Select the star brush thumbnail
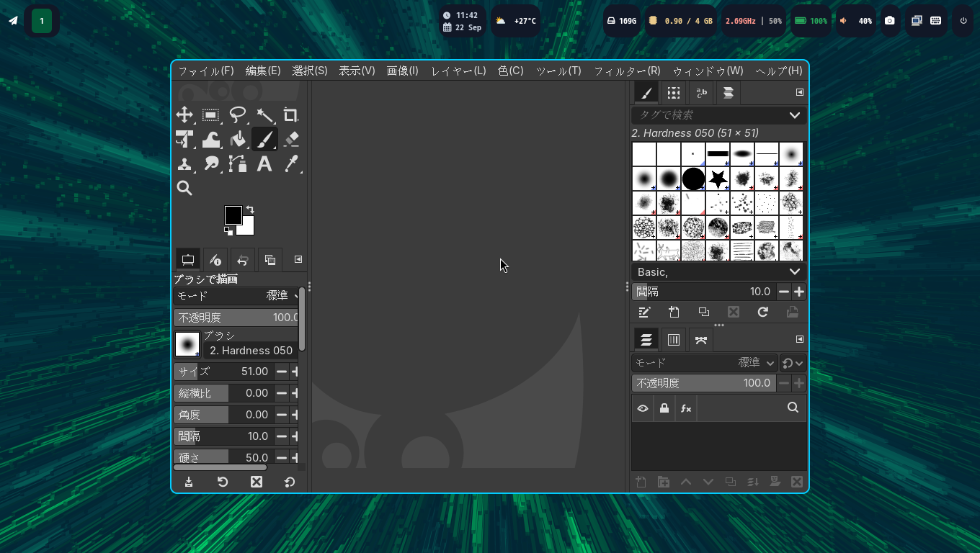Image resolution: width=980 pixels, height=553 pixels. coord(718,179)
